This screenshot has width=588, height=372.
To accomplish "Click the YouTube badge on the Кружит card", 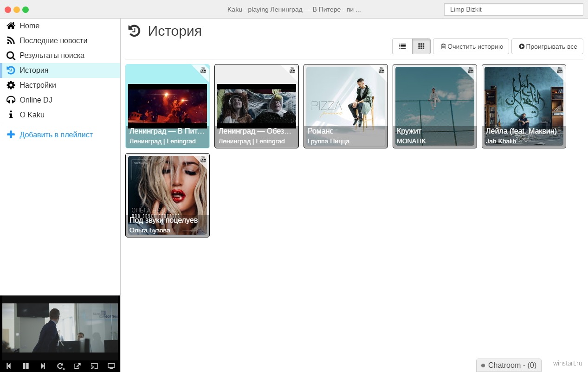I will point(470,70).
